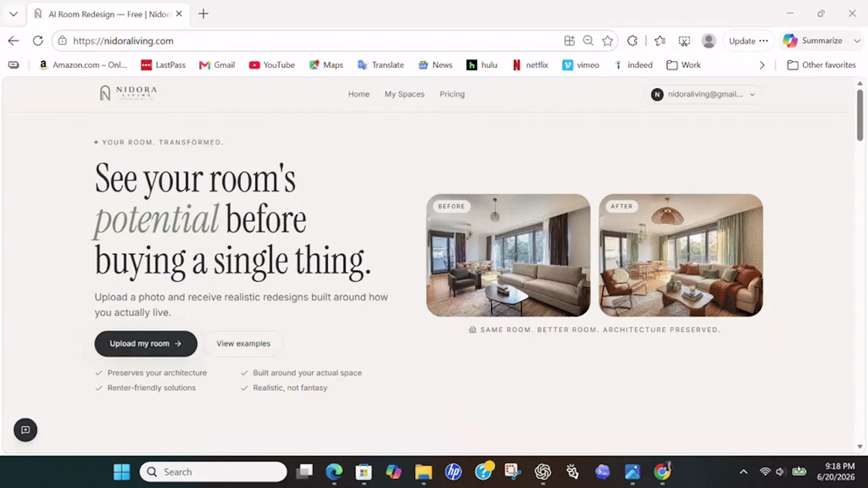View site information lock icon
Viewport: 868px width, 488px height.
[x=62, y=41]
